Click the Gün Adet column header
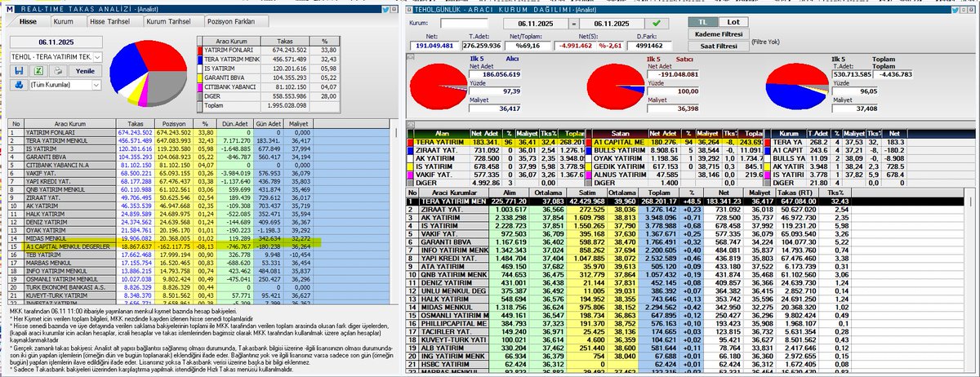The width and height of the screenshot is (980, 377). [x=270, y=125]
